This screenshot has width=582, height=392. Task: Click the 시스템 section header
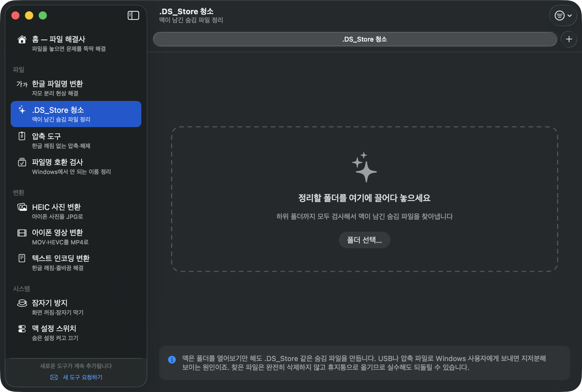coord(21,289)
